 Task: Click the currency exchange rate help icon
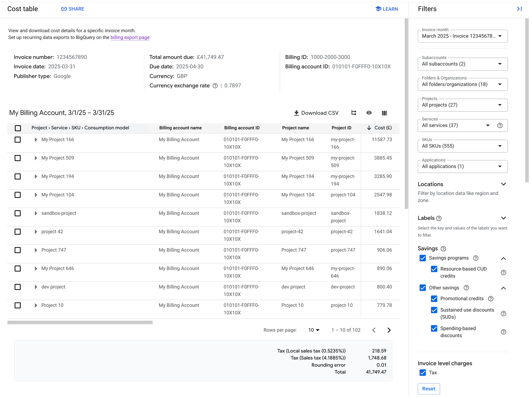point(215,85)
